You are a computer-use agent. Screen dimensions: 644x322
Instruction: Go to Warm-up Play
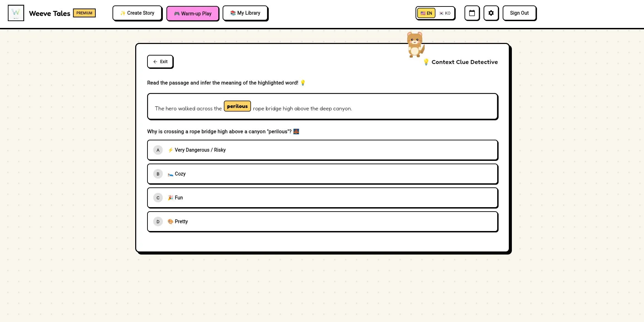tap(193, 14)
